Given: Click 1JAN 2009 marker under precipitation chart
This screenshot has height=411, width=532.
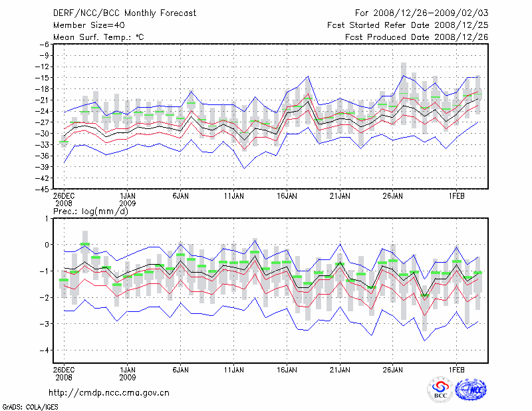Looking at the screenshot, I should pyautogui.click(x=127, y=374).
